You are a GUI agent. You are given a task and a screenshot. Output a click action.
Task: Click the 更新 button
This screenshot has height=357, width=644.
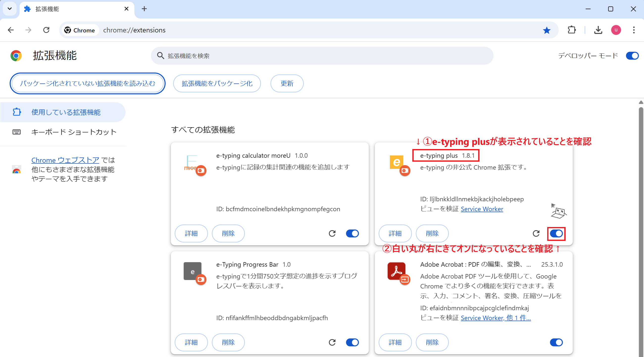point(287,83)
